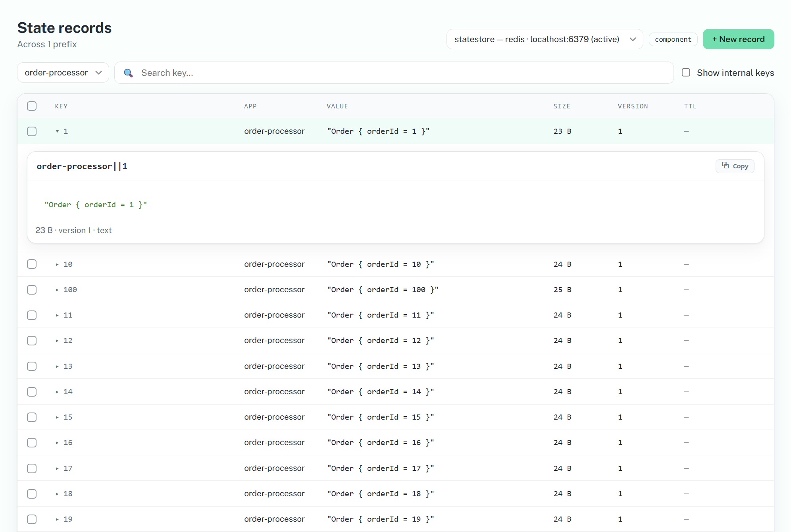
Task: Click value "Order { orderId = 19 }"
Action: (x=380, y=519)
